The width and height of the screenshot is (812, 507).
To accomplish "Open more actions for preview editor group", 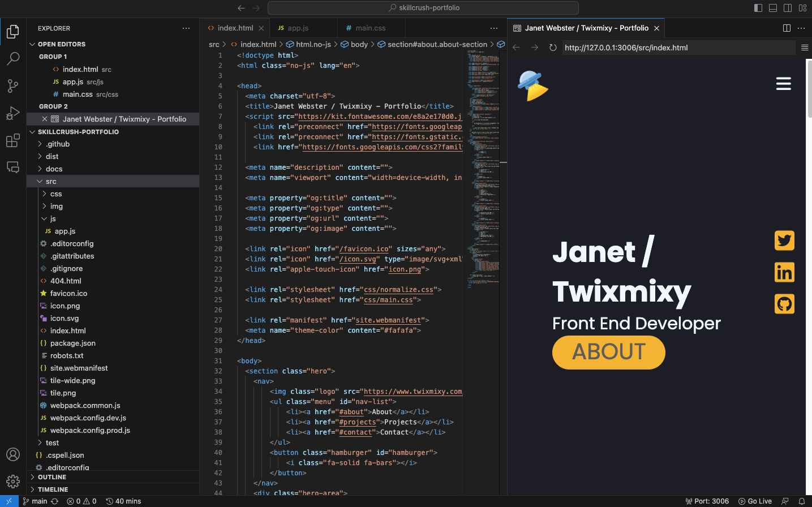I will [x=801, y=28].
